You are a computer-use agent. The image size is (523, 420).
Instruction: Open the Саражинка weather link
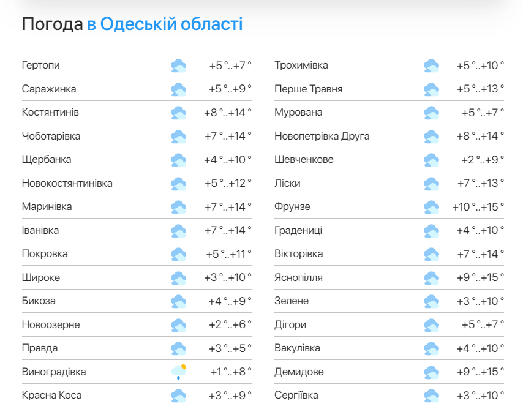pyautogui.click(x=49, y=89)
